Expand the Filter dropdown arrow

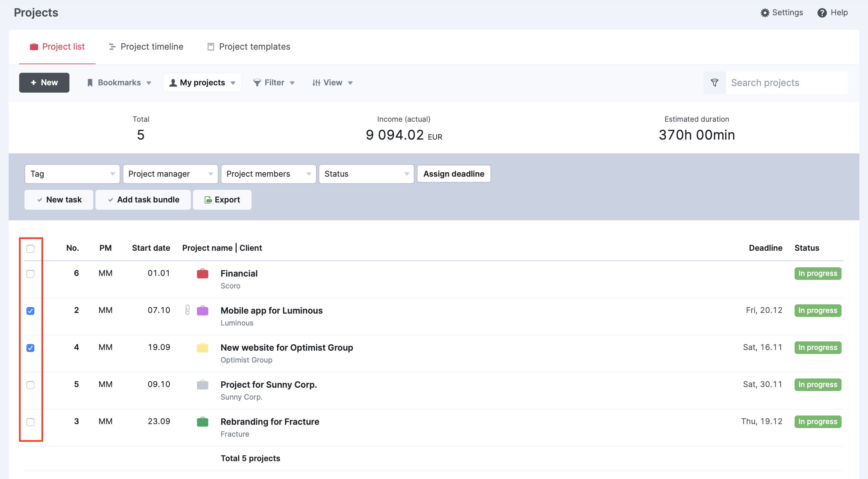tap(292, 83)
